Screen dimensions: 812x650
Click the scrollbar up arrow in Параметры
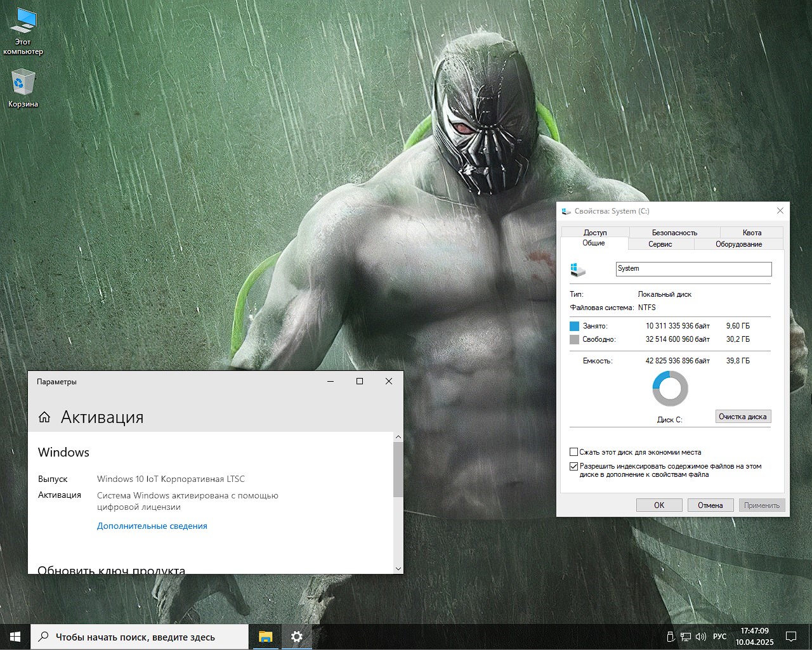pos(398,437)
